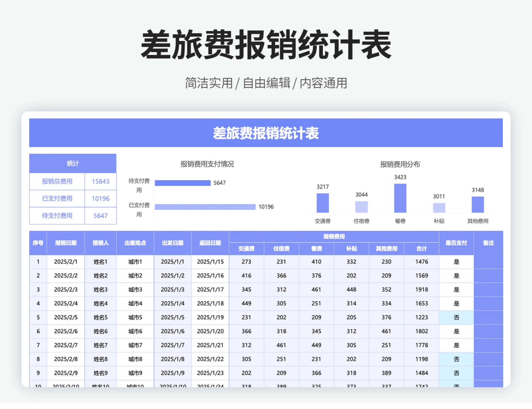Click the 统计 header cell

pos(73,163)
